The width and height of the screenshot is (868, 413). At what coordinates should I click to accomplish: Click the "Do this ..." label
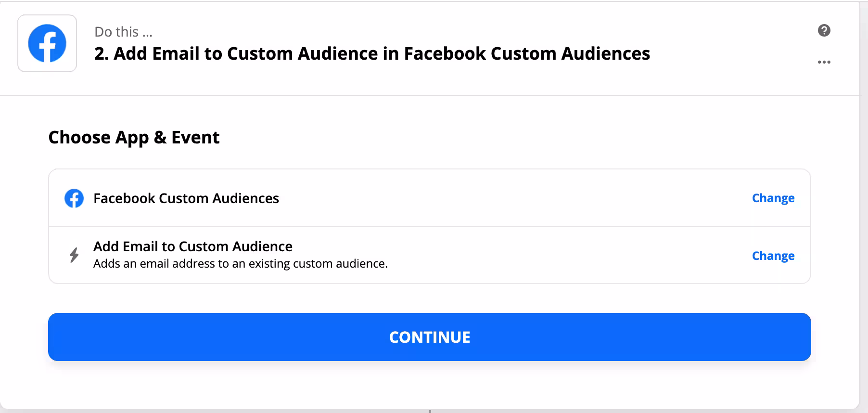[123, 32]
